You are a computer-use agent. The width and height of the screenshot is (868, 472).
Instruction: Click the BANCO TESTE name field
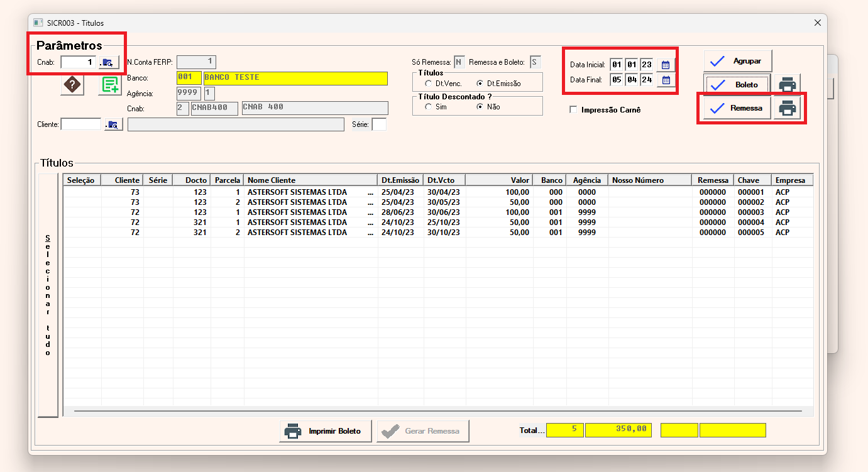coord(295,78)
